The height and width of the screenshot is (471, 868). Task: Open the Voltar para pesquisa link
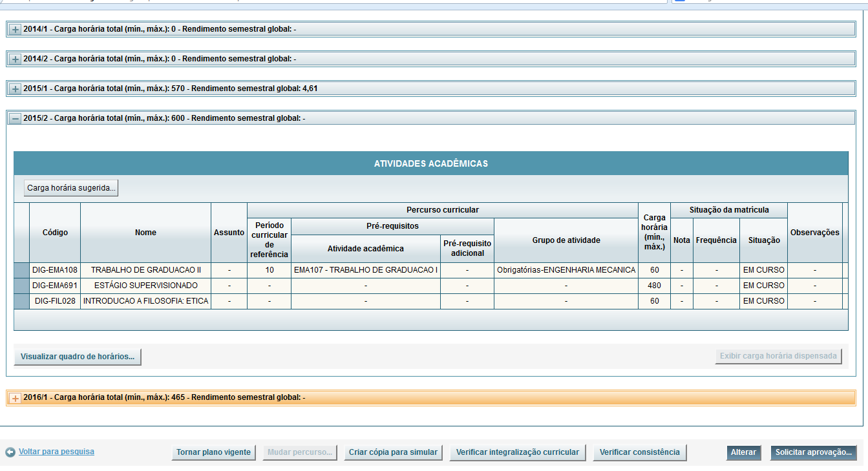tap(56, 452)
